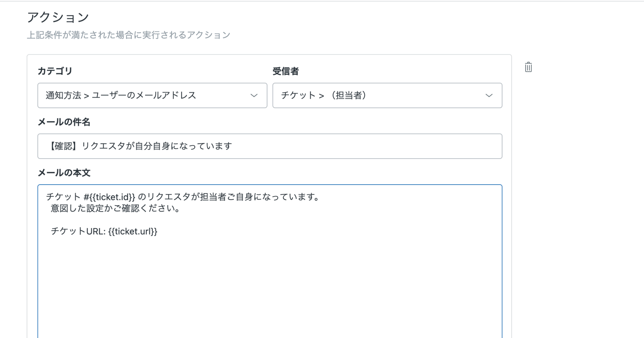This screenshot has height=338, width=644.
Task: Click the 上記条件が満たされた場合 description text
Action: pos(128,35)
